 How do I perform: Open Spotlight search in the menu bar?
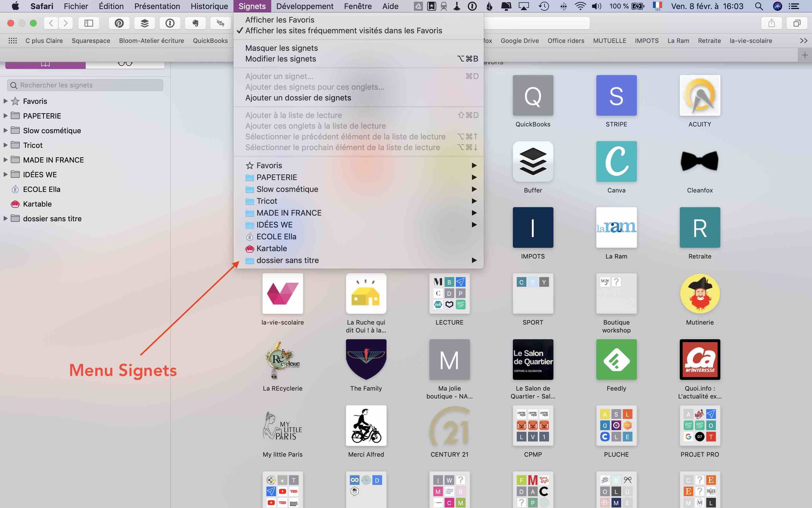[759, 6]
